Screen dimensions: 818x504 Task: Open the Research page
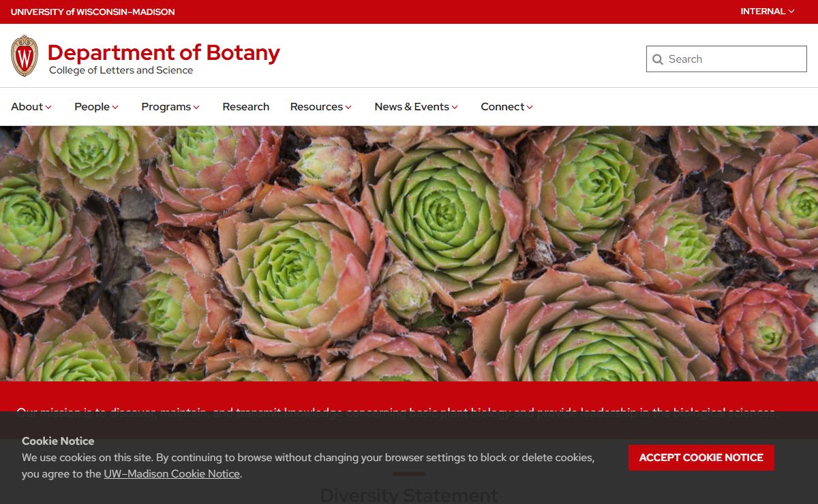coord(245,107)
